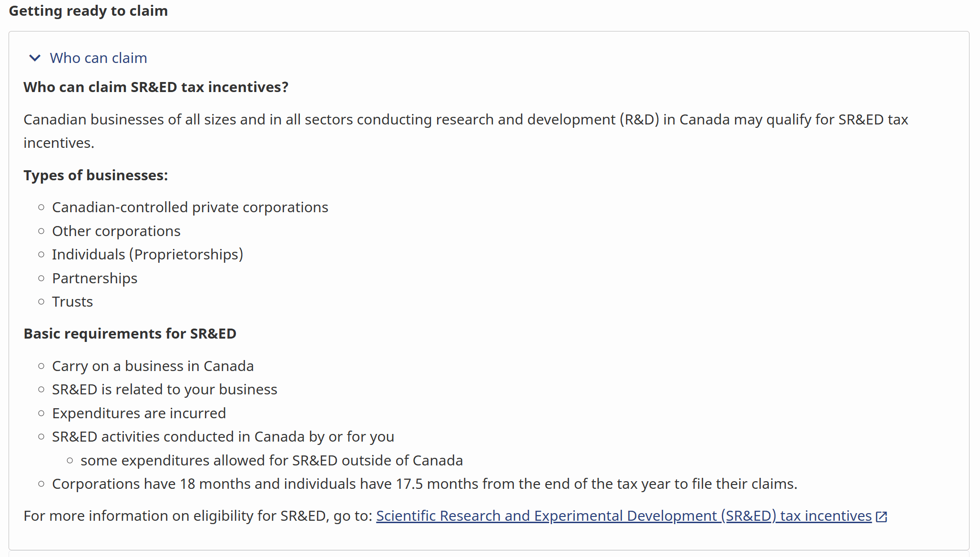Open the SR&ED tax incentives link
This screenshot has width=980, height=557.
[x=624, y=516]
